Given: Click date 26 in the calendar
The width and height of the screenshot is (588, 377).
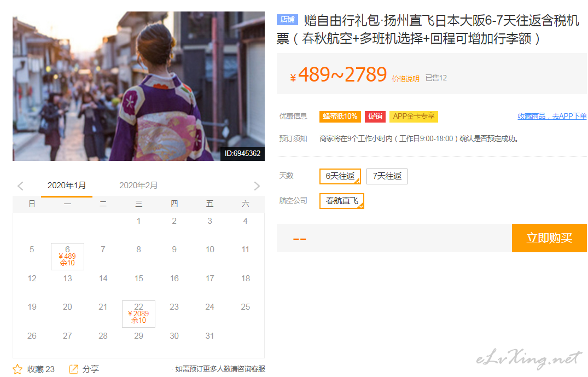Looking at the screenshot, I should 32,336.
